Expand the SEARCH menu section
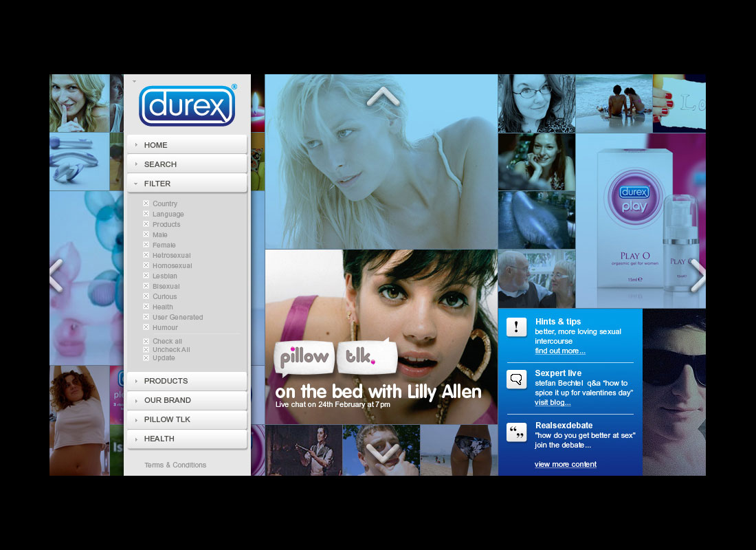The image size is (756, 550). [x=187, y=164]
